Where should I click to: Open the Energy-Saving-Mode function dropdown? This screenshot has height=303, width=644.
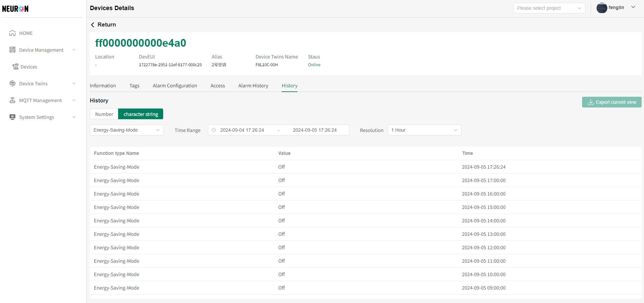click(x=127, y=130)
